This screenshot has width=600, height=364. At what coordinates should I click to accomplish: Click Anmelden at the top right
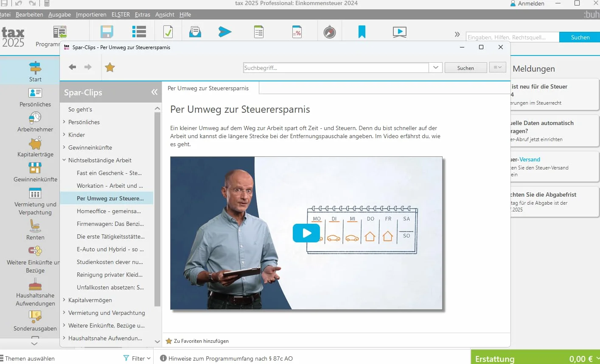[527, 3]
